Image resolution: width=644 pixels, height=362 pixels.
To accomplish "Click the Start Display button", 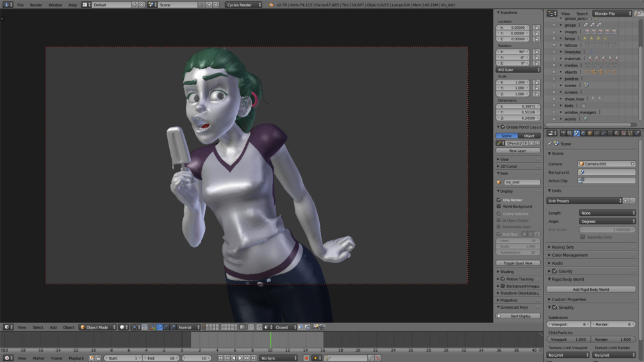I will (x=518, y=316).
